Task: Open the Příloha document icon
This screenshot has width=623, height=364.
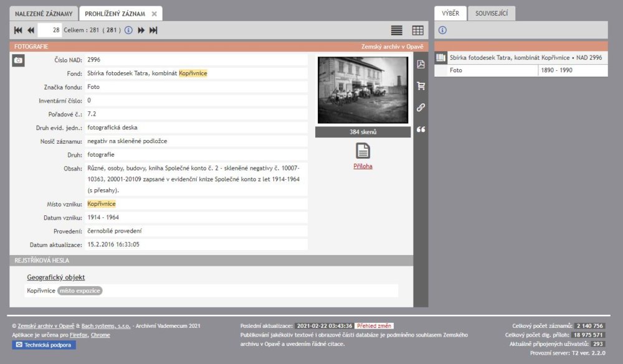Action: point(363,151)
